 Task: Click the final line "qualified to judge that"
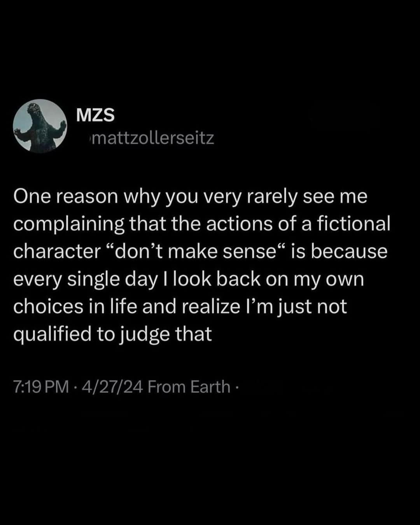click(112, 334)
